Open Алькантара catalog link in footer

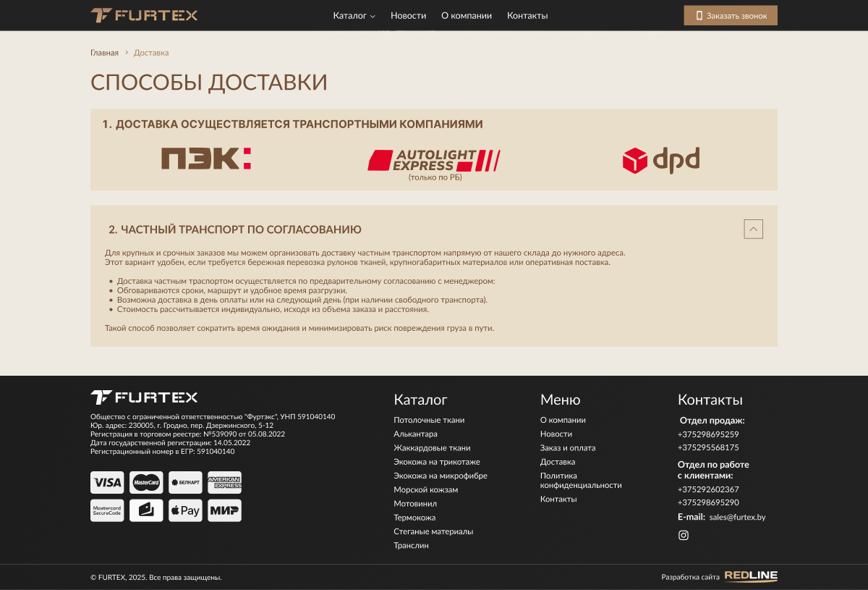pyautogui.click(x=415, y=434)
